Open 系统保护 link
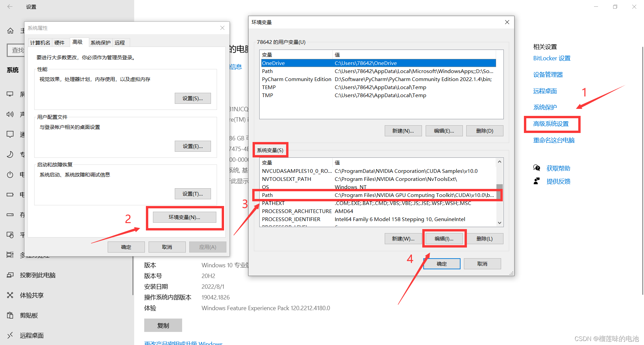The image size is (644, 345). (x=545, y=108)
